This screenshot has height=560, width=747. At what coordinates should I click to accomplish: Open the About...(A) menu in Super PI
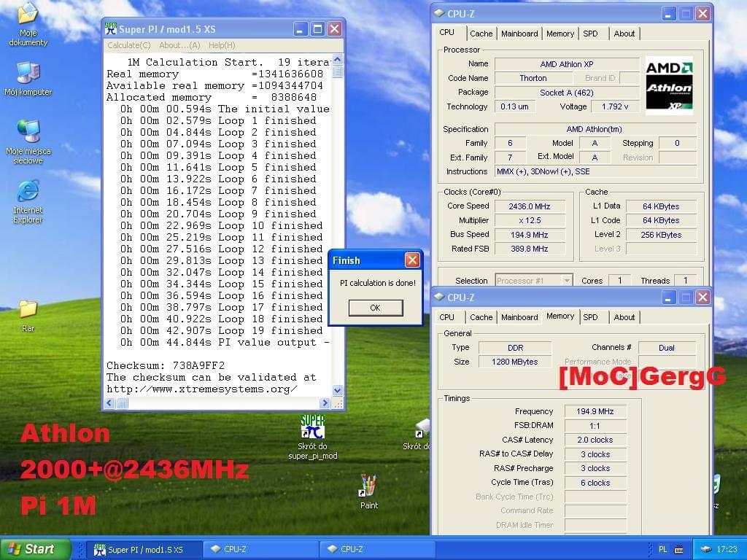coord(179,45)
